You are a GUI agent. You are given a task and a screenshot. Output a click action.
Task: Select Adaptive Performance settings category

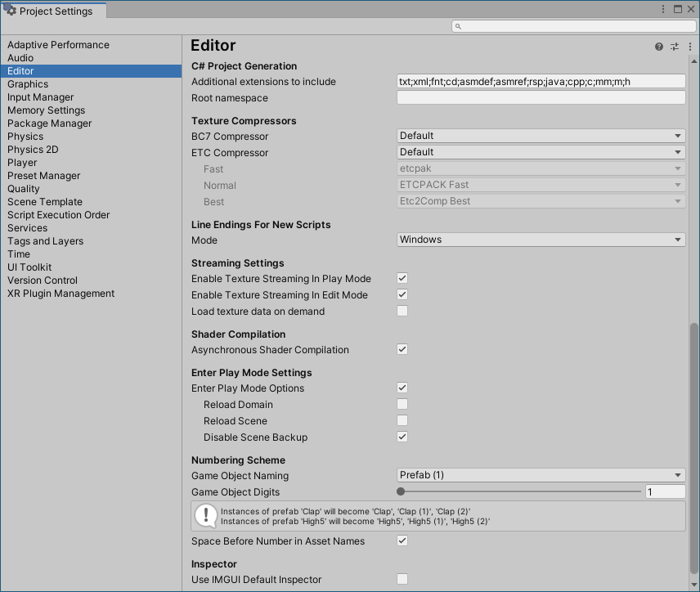coord(91,45)
